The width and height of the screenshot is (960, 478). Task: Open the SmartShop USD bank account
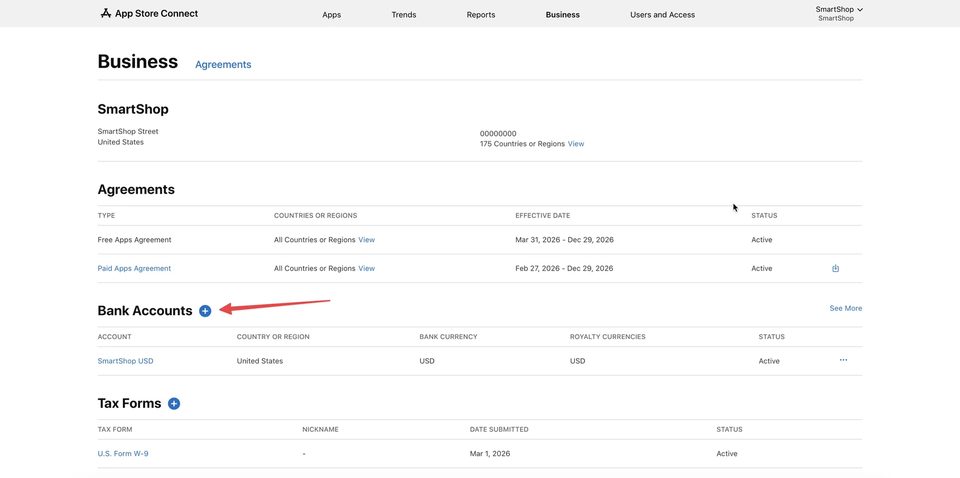126,361
